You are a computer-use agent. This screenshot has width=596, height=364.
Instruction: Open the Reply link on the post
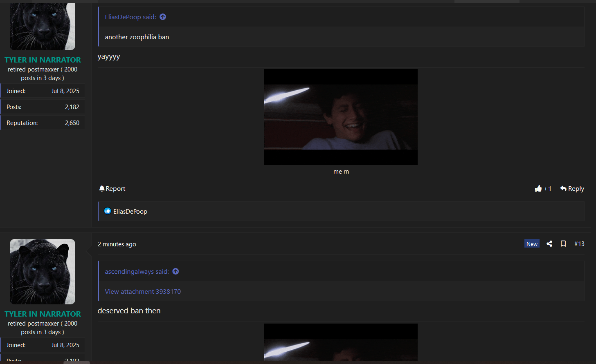pyautogui.click(x=572, y=188)
